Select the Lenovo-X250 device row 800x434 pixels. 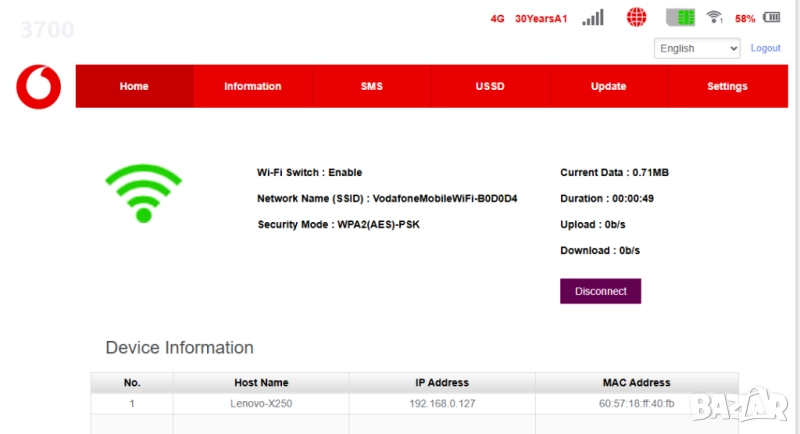[x=261, y=404]
